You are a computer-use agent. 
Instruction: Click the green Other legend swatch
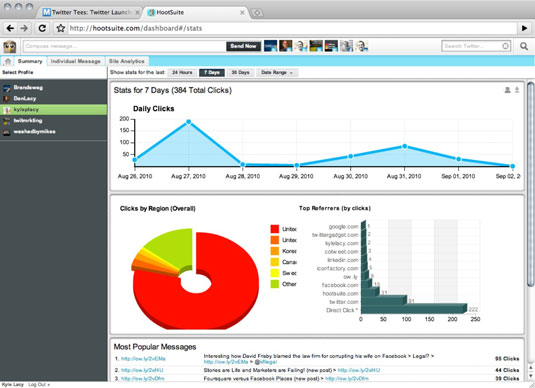[275, 284]
